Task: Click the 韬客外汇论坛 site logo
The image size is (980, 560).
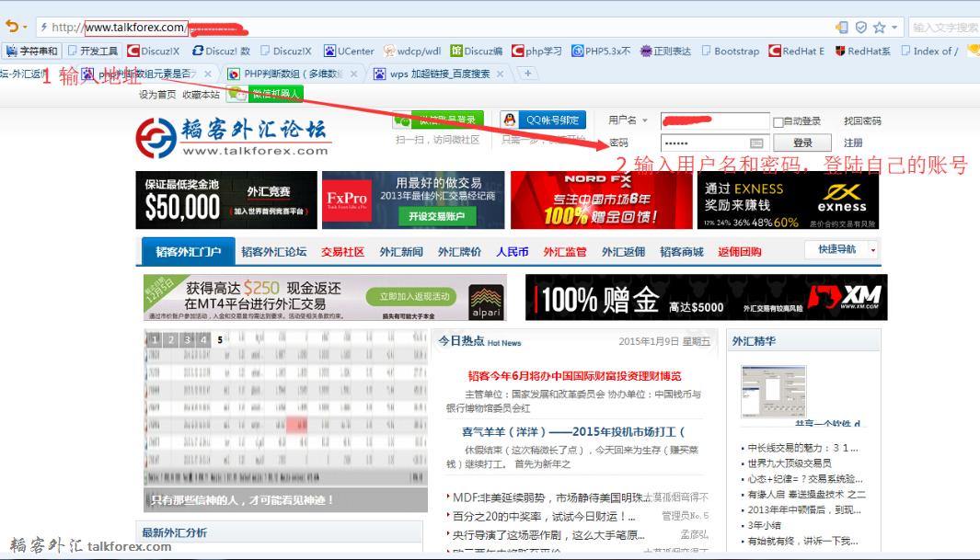Action: (x=233, y=137)
